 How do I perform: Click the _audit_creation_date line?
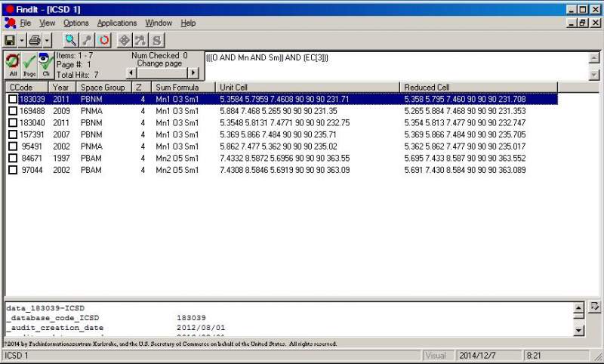point(55,328)
